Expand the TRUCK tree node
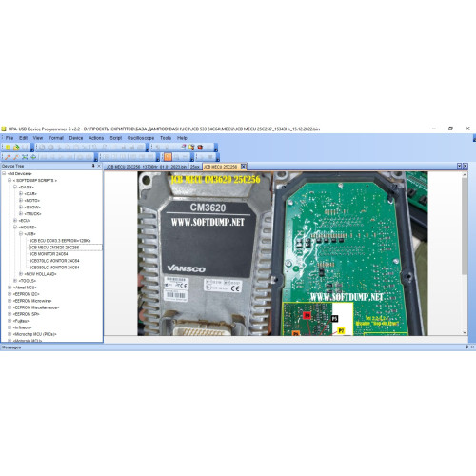Screen dimensions: 476x476 [x=21, y=213]
